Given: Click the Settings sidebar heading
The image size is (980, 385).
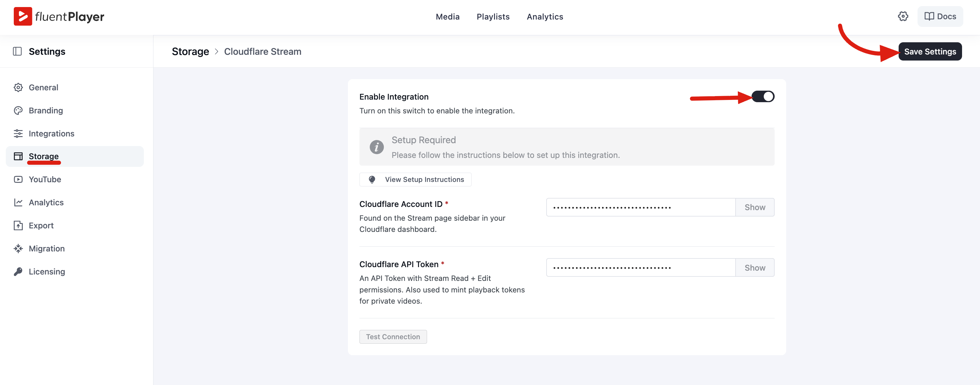Looking at the screenshot, I should click(x=47, y=51).
